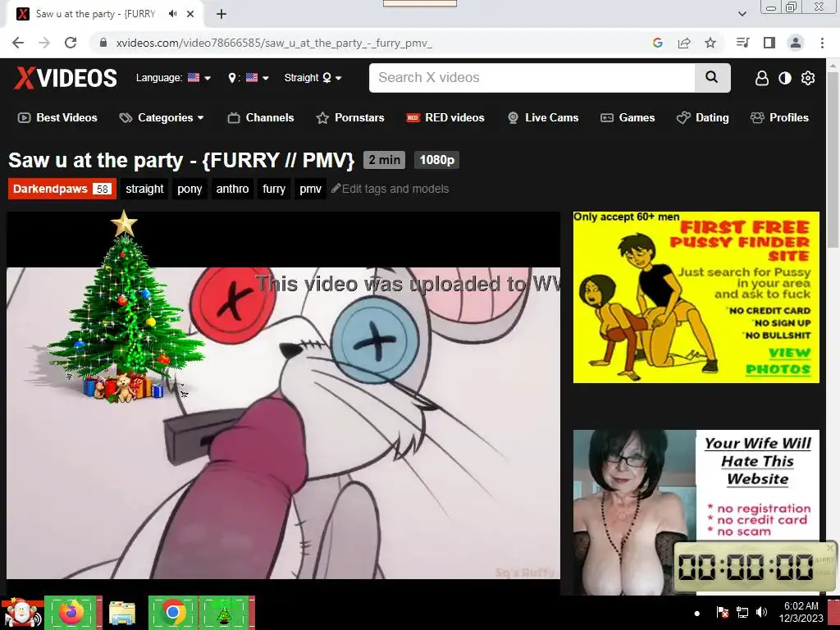Screen dimensions: 840x630
Task: Bookmark this page with the star icon
Action: pos(710,43)
